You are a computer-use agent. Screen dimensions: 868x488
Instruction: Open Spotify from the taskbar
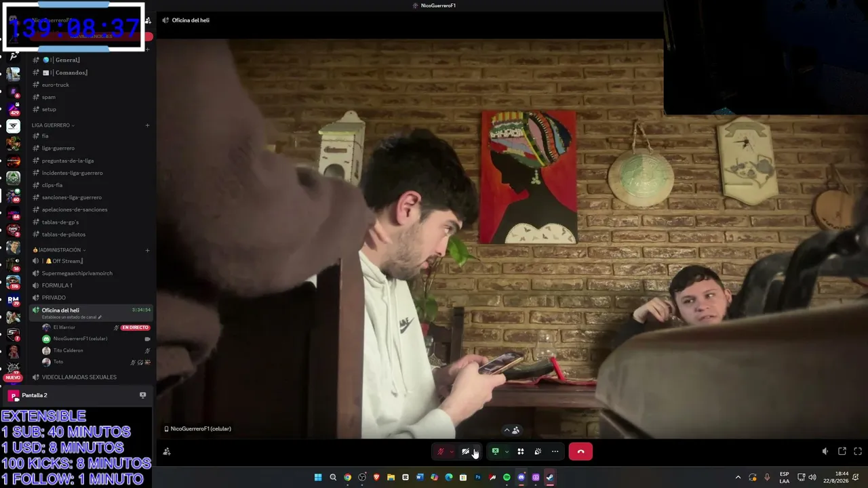tap(507, 477)
